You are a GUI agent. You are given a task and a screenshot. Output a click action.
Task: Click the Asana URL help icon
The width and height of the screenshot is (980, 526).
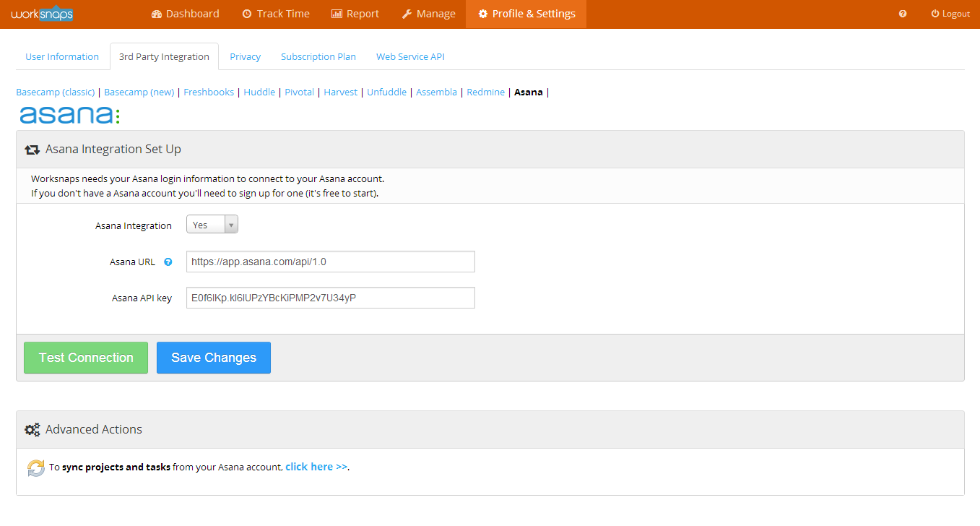coord(168,262)
